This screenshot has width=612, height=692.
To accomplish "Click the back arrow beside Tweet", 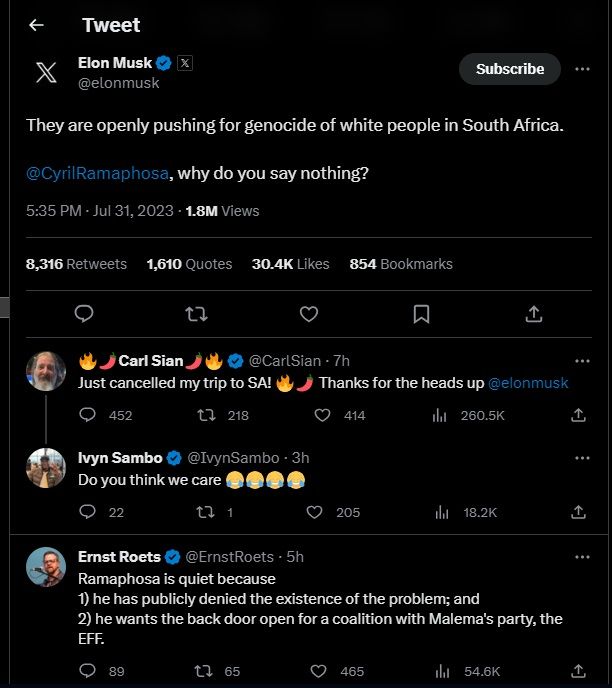I will coord(37,25).
